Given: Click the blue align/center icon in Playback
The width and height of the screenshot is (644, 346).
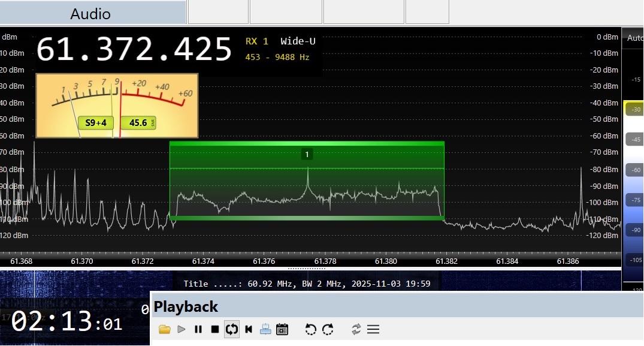Looking at the screenshot, I should point(265,329).
